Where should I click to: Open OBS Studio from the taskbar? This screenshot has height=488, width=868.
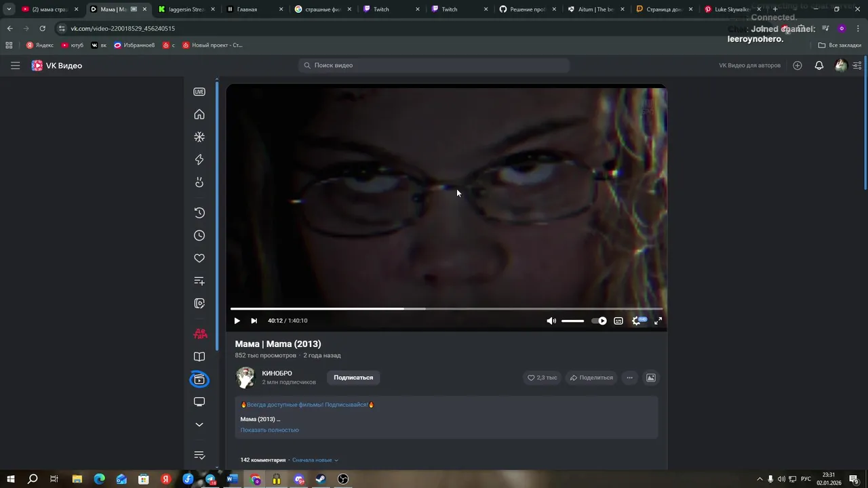click(343, 479)
